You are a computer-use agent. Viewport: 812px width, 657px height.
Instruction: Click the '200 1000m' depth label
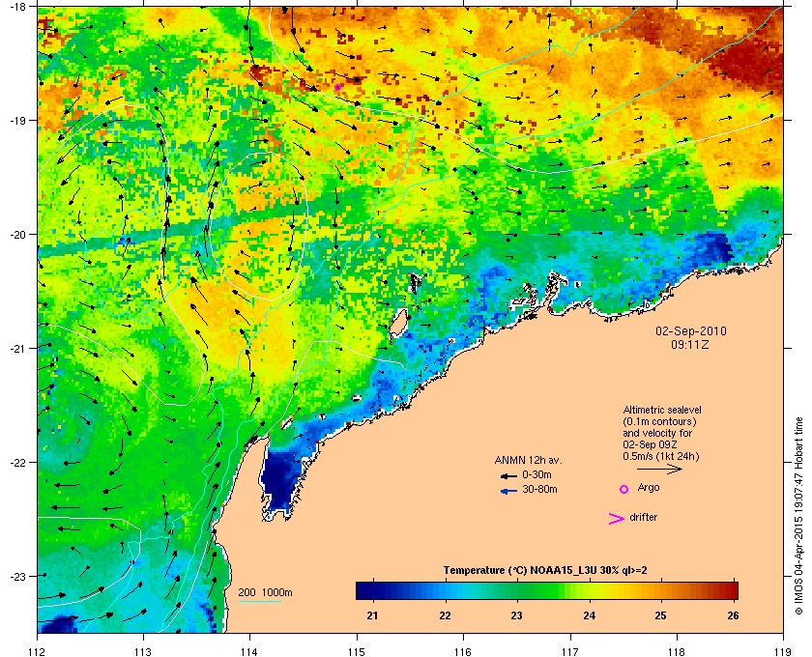coord(265,592)
